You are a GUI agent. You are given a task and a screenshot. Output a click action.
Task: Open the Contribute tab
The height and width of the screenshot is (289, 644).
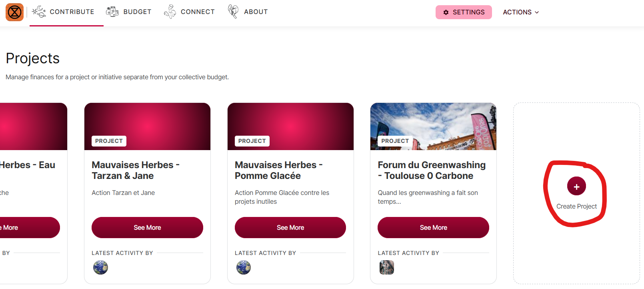[x=72, y=12]
